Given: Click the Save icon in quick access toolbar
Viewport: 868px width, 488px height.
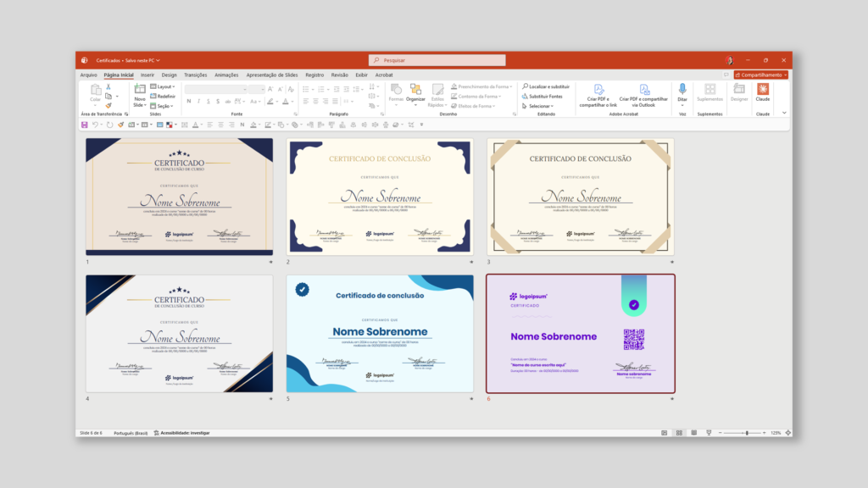Looking at the screenshot, I should tap(85, 125).
